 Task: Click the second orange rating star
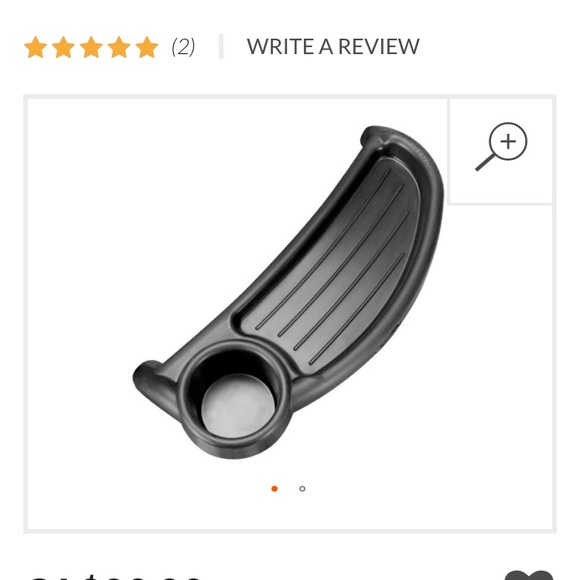pyautogui.click(x=63, y=47)
